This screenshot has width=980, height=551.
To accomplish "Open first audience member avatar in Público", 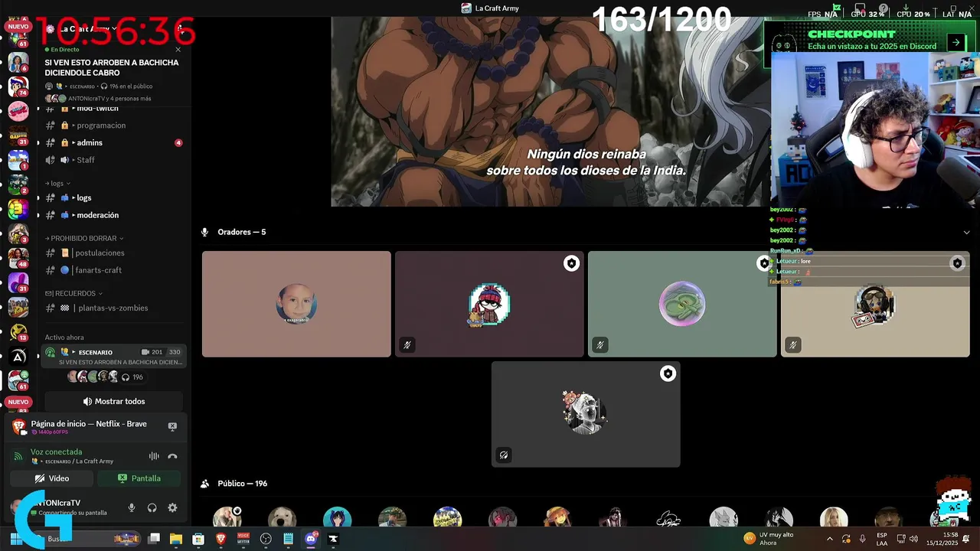I will [x=227, y=517].
